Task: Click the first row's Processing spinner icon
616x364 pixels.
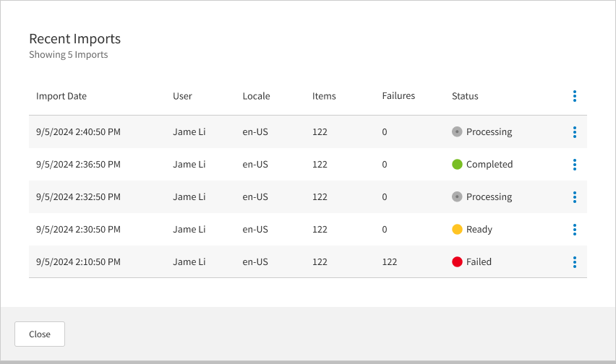Action: [457, 132]
